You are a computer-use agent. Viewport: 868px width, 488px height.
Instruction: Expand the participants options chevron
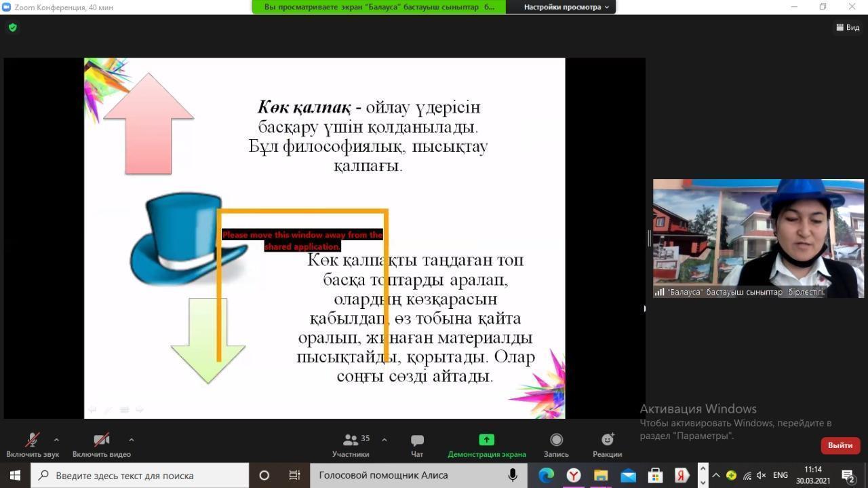point(384,440)
